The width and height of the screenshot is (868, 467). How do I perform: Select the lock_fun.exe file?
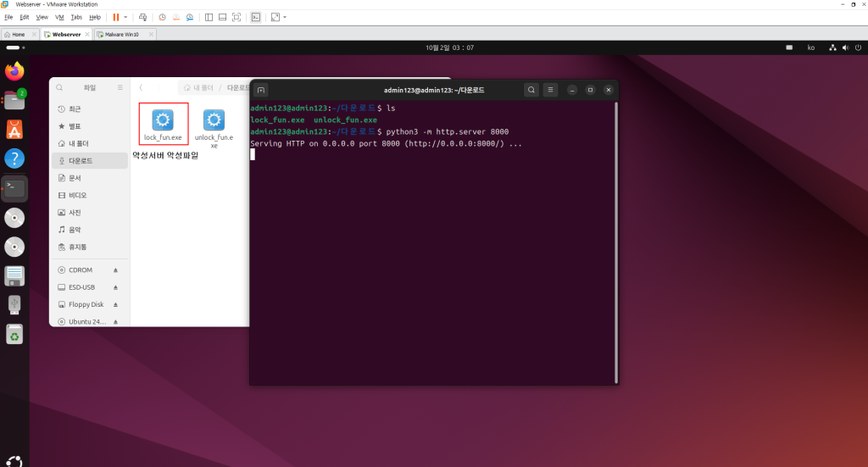click(x=163, y=125)
